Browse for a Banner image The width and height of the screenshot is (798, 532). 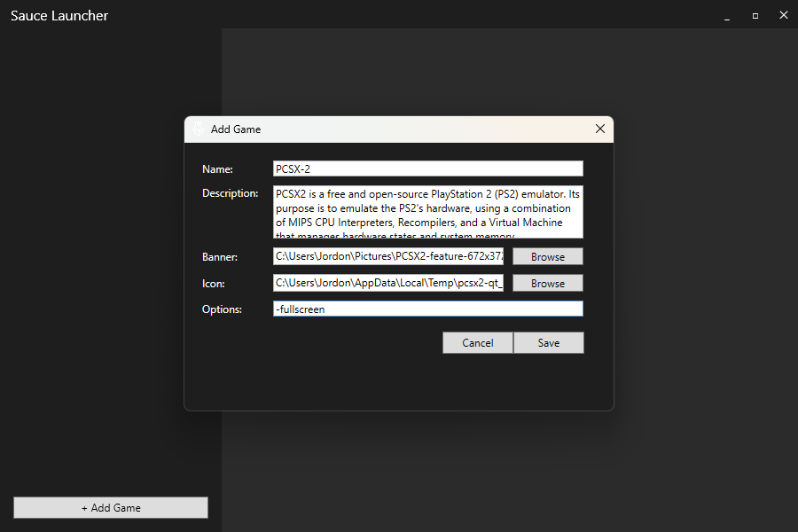pyautogui.click(x=548, y=256)
